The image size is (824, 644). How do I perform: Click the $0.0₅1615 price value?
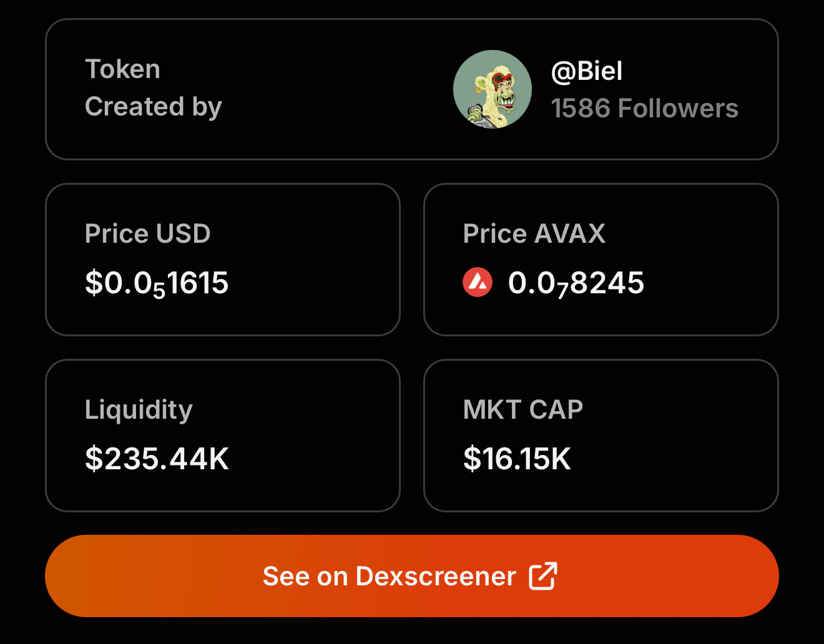point(157,283)
